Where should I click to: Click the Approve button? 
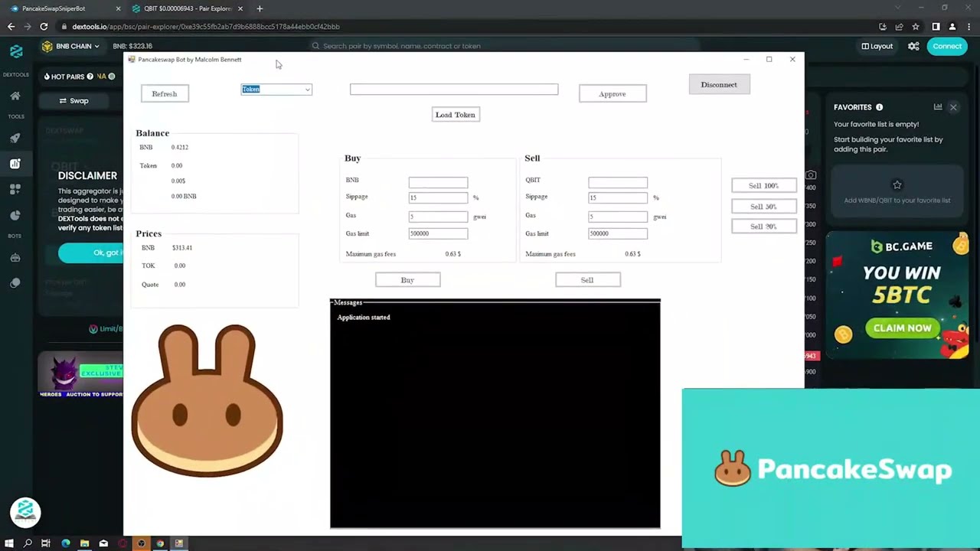612,93
